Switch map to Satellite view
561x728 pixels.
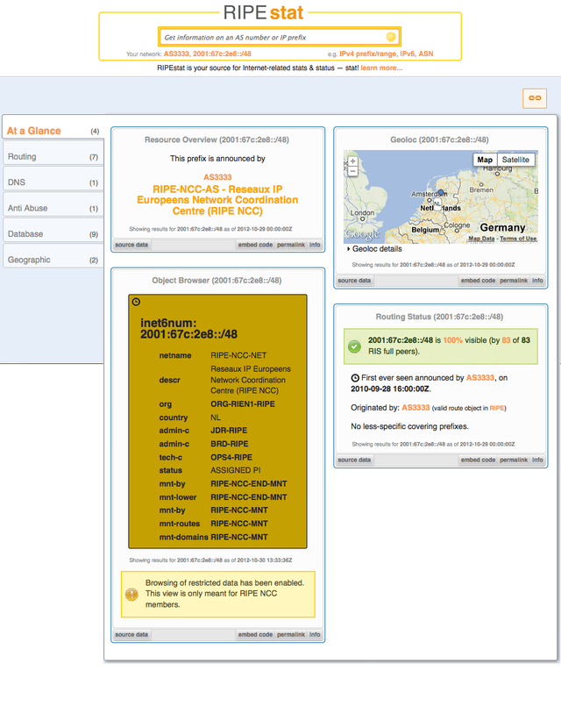515,160
